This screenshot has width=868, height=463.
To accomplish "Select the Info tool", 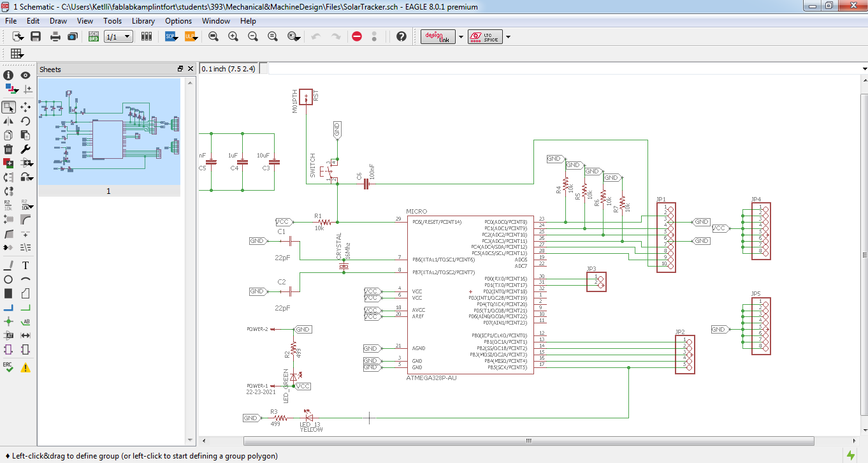I will (x=8, y=75).
